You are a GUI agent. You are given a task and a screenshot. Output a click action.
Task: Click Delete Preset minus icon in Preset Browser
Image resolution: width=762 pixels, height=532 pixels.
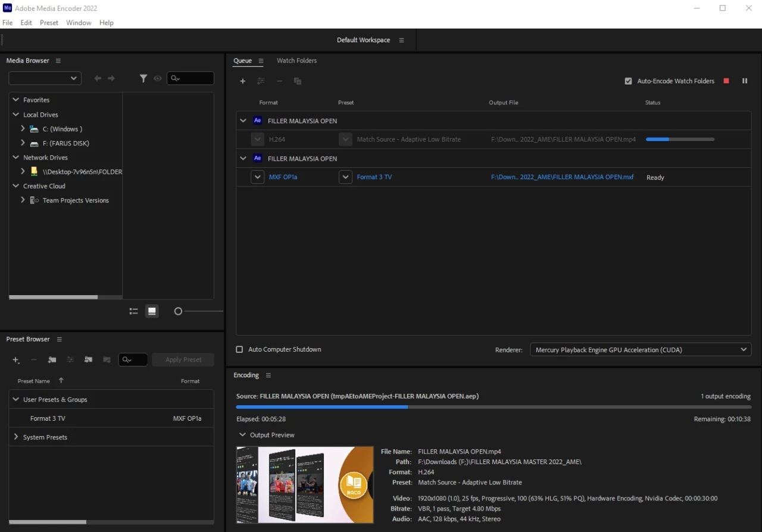click(34, 360)
